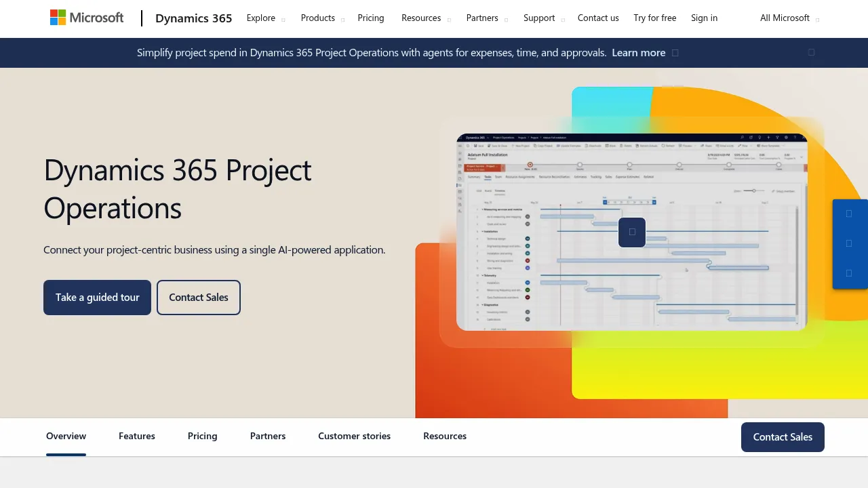Open the Dynamics 365 home link
The image size is (868, 488).
click(x=194, y=18)
